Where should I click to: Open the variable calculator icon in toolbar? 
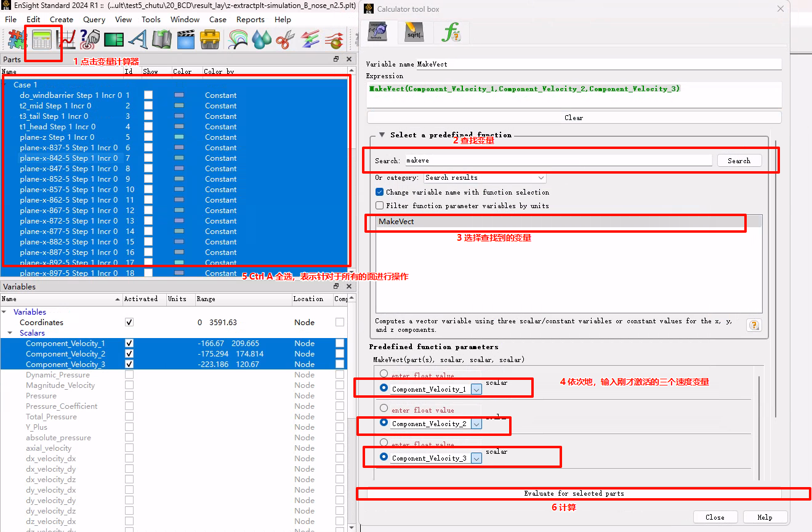tap(42, 40)
